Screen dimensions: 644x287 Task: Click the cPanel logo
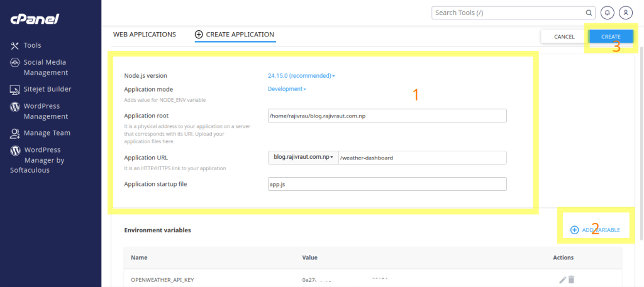[35, 19]
